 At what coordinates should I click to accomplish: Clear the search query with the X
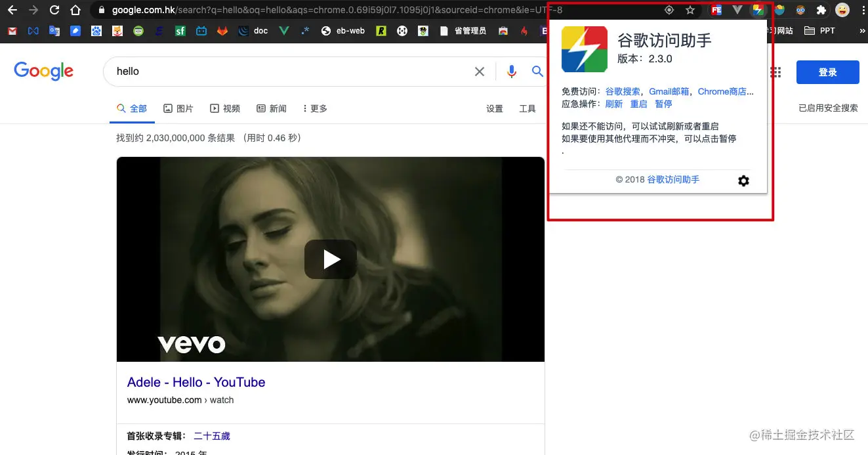pos(480,72)
